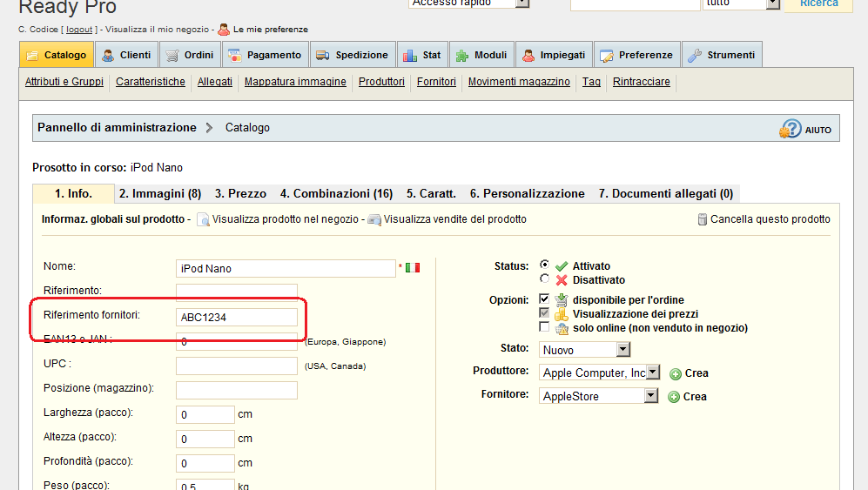Open Caratteristiche submenu link
868x490 pixels.
151,82
